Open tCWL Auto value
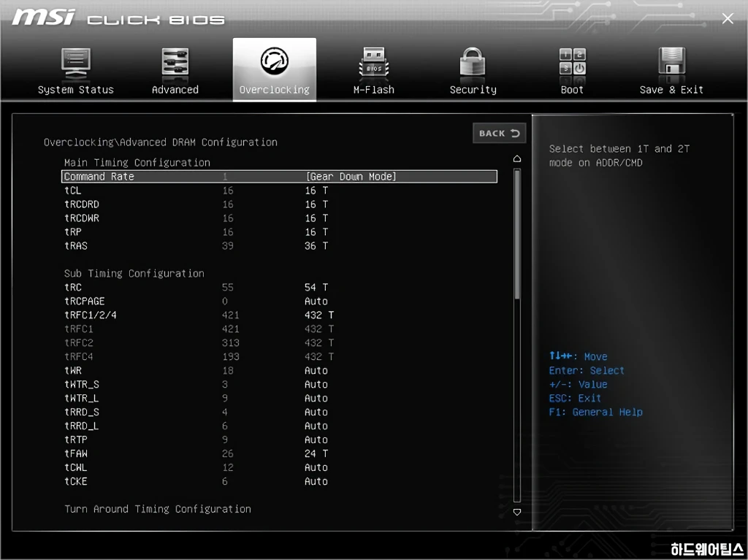The height and width of the screenshot is (560, 748). pyautogui.click(x=316, y=467)
